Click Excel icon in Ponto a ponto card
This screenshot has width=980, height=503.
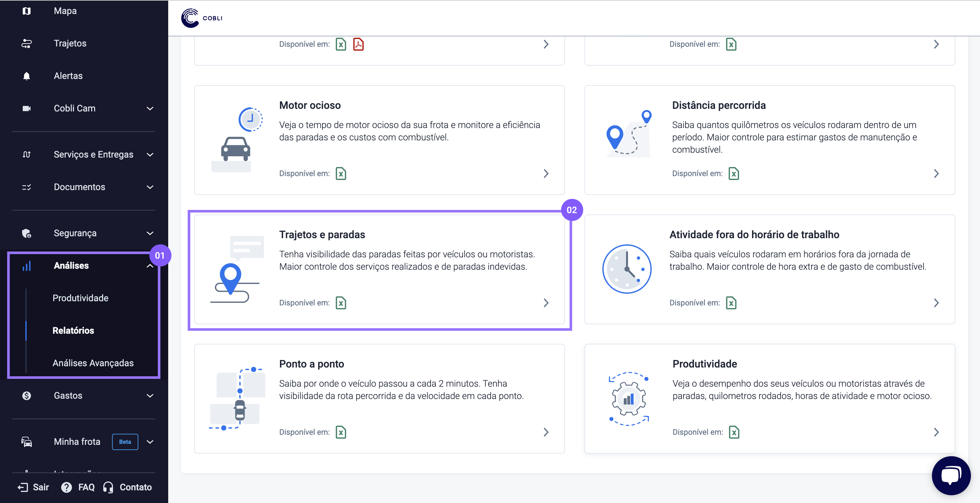[x=341, y=432]
